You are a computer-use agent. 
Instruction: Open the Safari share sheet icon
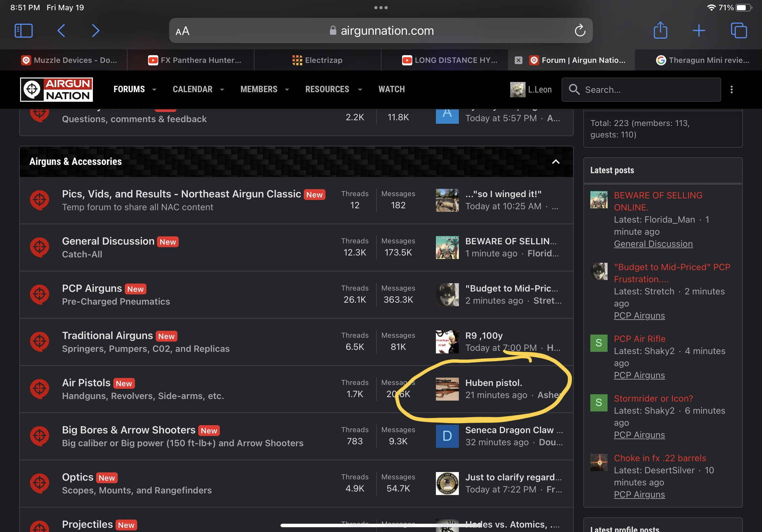pos(661,30)
